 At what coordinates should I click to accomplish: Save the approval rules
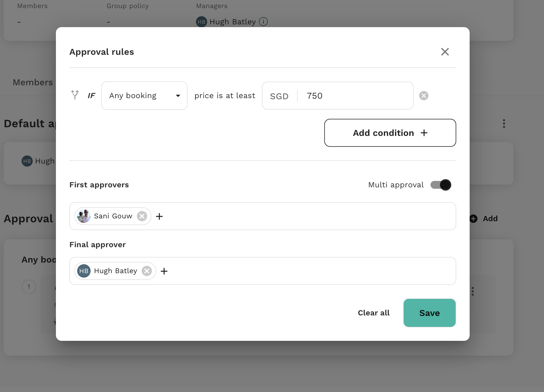(429, 313)
